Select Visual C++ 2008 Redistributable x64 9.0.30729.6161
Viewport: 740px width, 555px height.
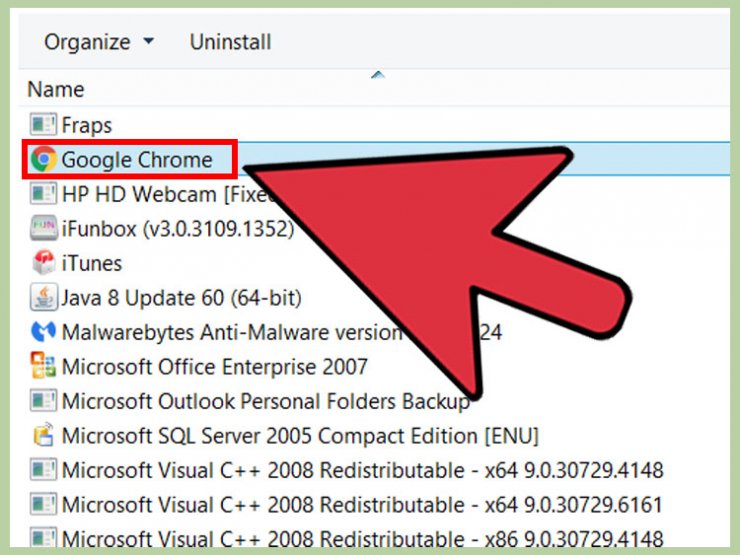point(362,505)
